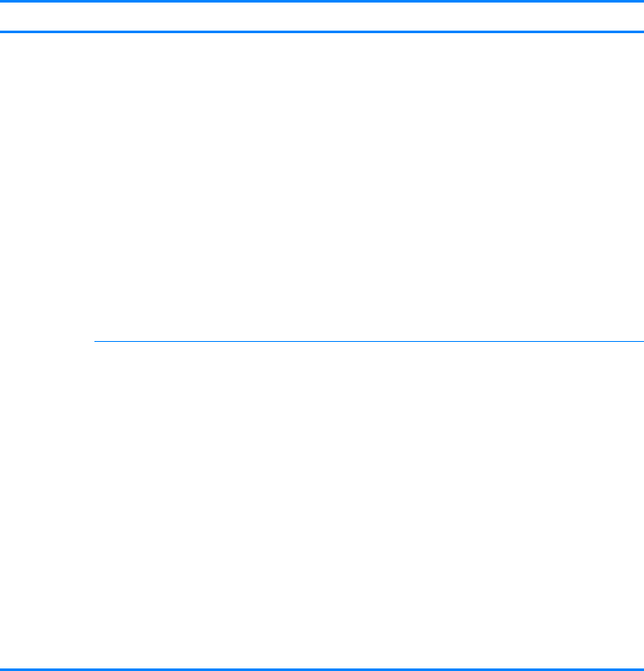The width and height of the screenshot is (644, 671).
Task: Click the second thick blue line below the header
Action: pyautogui.click(x=322, y=32)
